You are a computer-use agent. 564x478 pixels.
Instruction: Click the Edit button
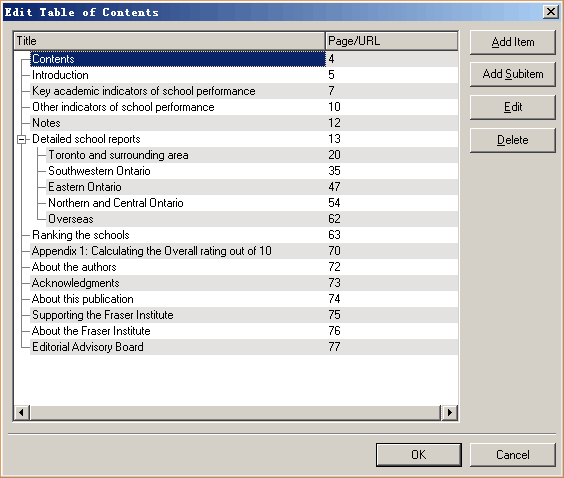[x=513, y=107]
